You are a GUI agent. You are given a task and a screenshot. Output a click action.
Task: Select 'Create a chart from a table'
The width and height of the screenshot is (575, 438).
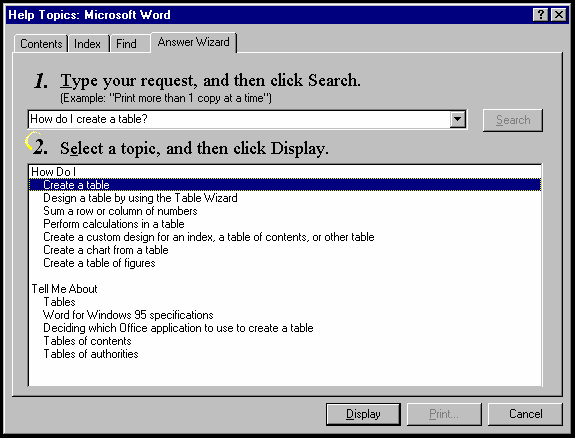(106, 250)
